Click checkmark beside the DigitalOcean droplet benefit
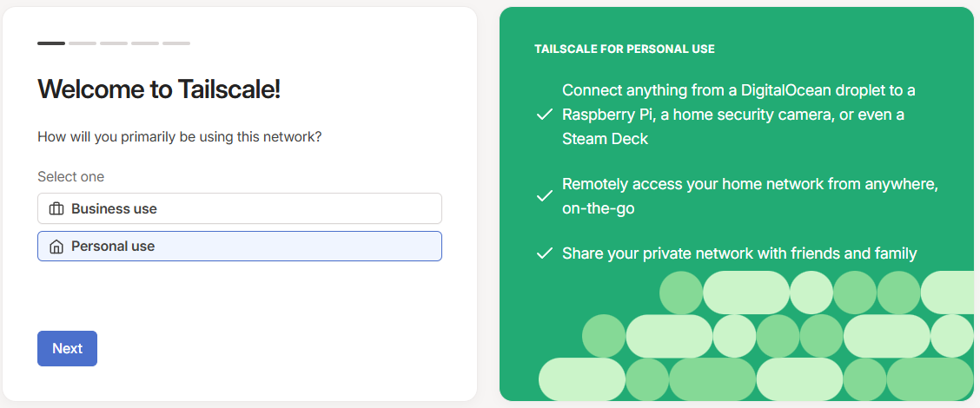Screen dimensions: 980x408 (x=545, y=115)
